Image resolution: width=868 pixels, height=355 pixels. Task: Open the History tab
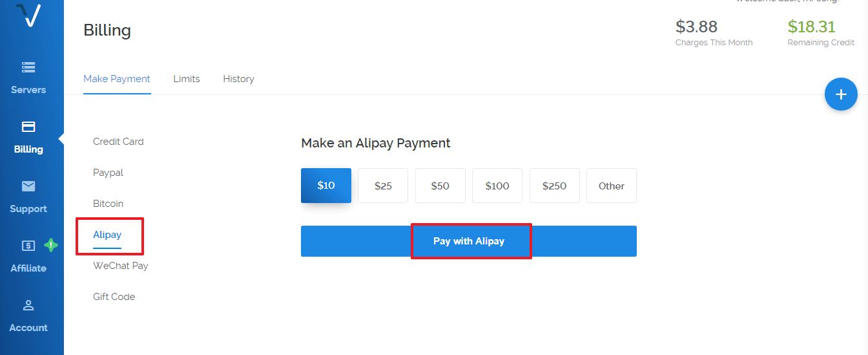pos(238,79)
